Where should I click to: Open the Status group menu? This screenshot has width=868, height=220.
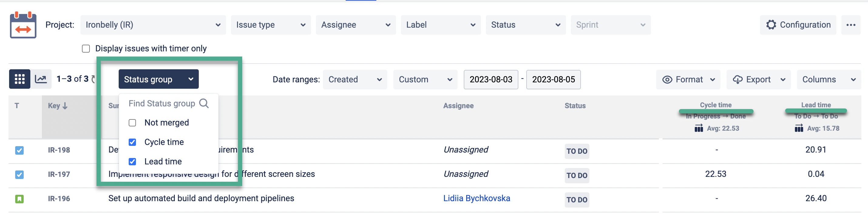coord(158,79)
